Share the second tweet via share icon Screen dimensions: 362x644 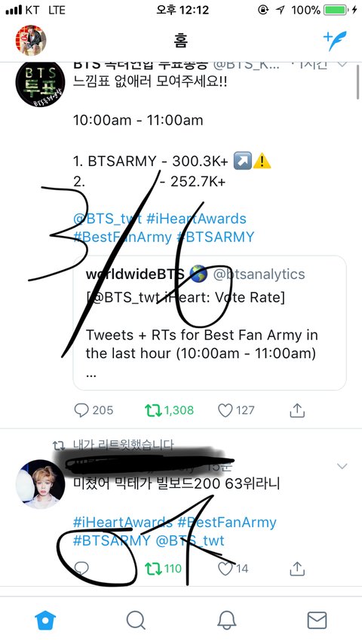296,569
